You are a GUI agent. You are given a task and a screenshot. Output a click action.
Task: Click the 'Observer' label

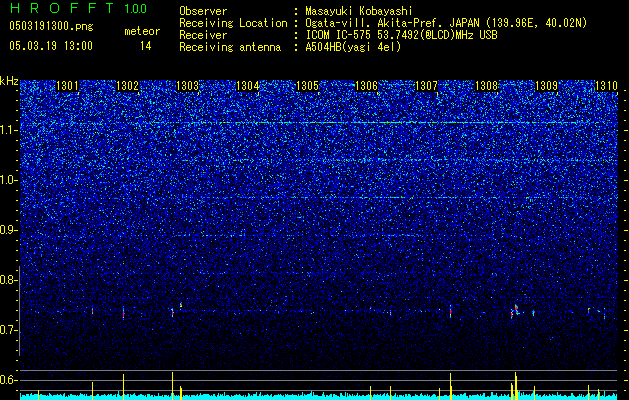point(203,11)
